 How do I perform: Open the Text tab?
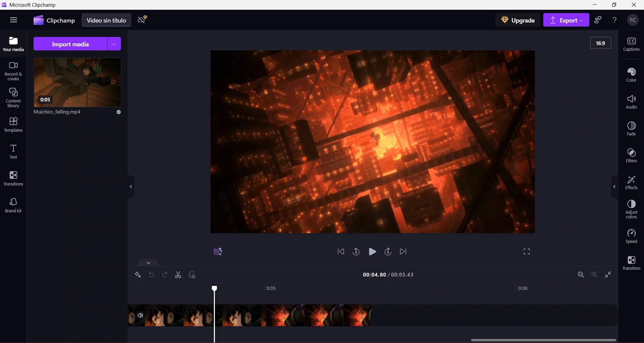(13, 152)
